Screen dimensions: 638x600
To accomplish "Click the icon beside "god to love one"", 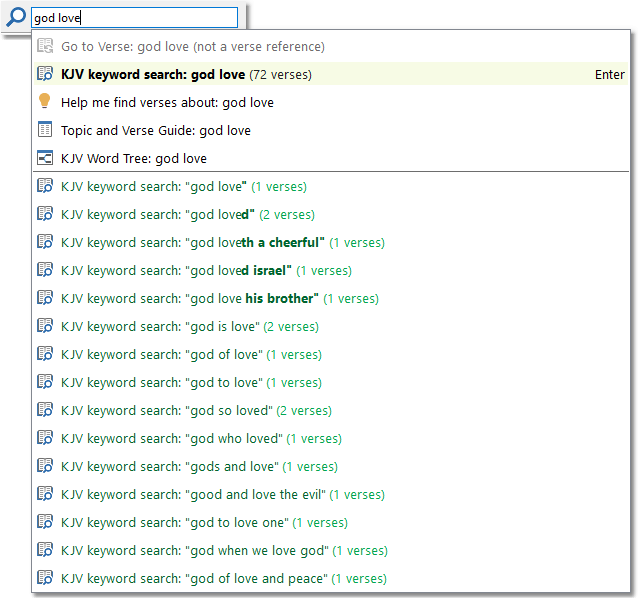I will (45, 522).
